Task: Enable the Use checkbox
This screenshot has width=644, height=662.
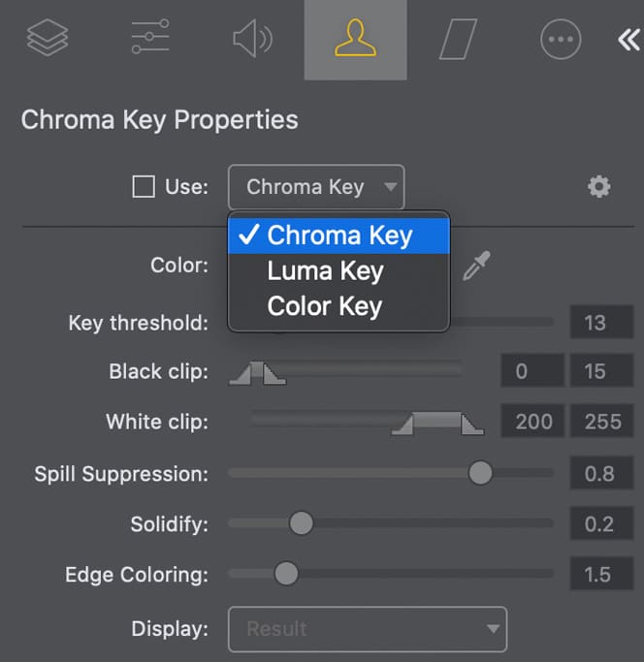Action: [144, 187]
